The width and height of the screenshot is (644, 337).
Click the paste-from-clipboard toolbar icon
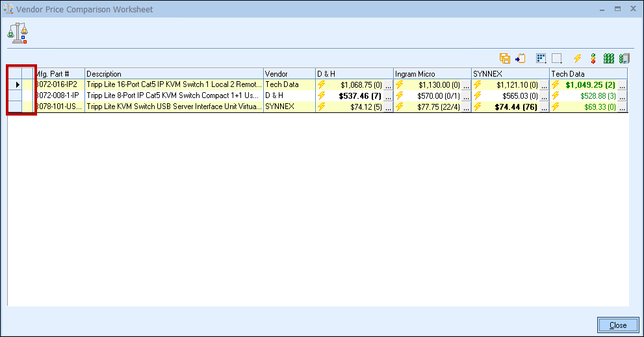pyautogui.click(x=521, y=58)
